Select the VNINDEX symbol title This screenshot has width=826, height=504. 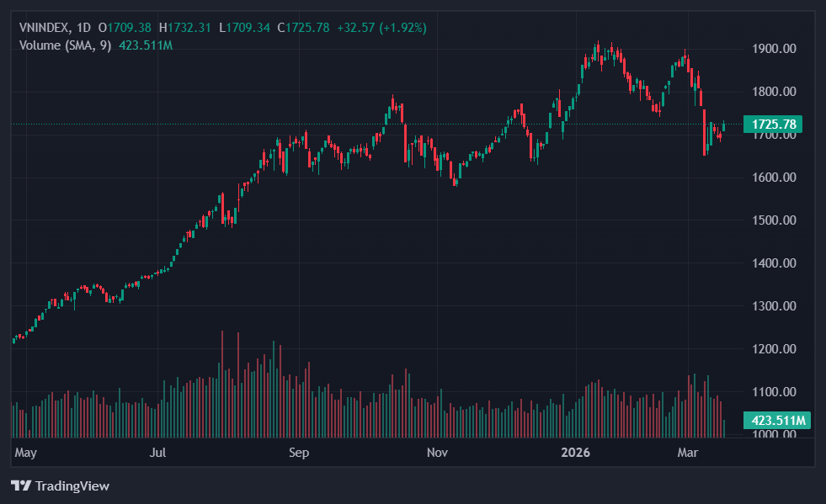pyautogui.click(x=44, y=28)
